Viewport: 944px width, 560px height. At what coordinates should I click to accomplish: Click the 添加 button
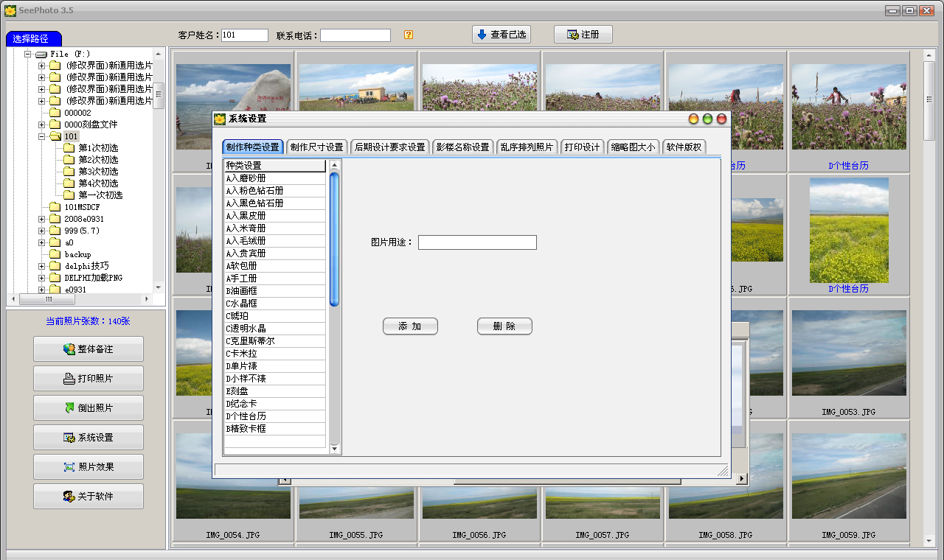coord(410,326)
